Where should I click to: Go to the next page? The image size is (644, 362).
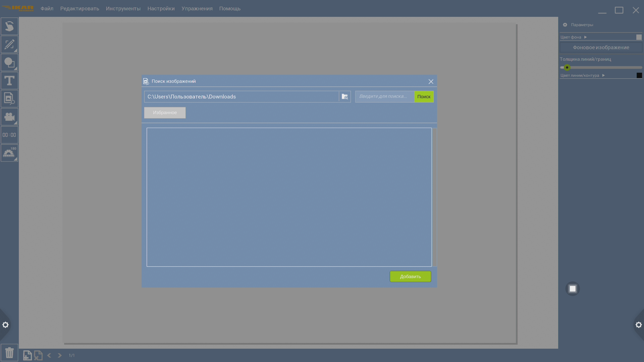60,355
